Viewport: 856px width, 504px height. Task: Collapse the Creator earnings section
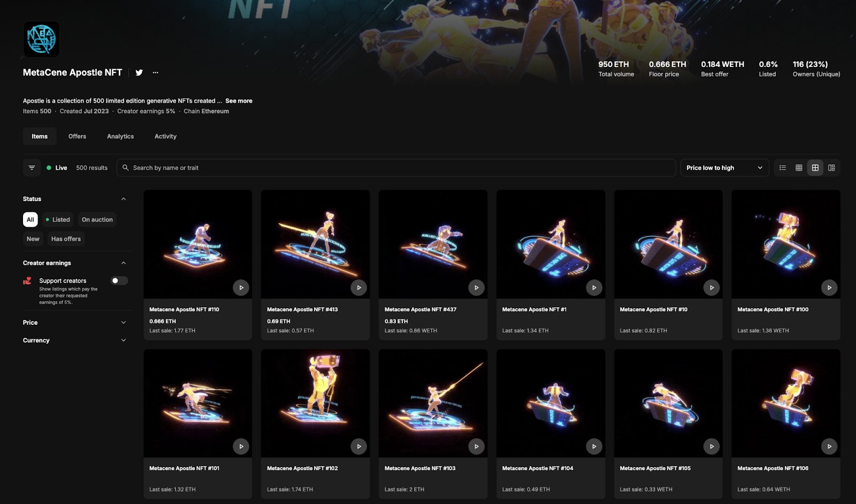(124, 263)
